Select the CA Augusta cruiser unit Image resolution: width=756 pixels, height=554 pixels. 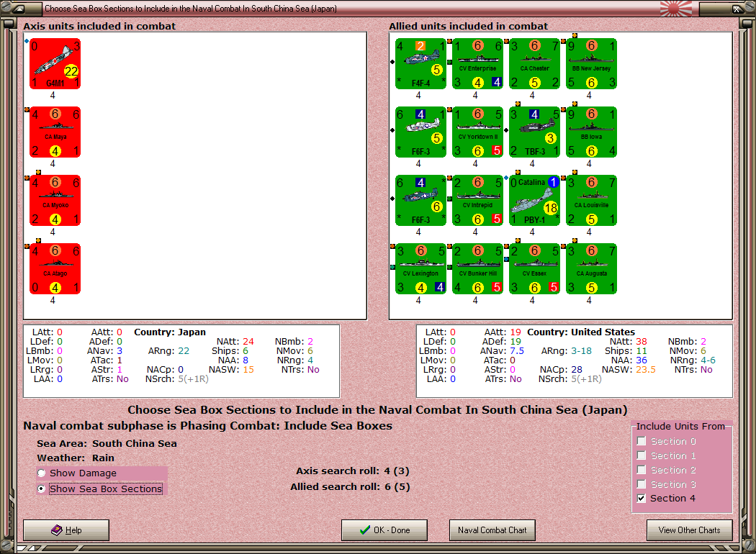(x=592, y=269)
